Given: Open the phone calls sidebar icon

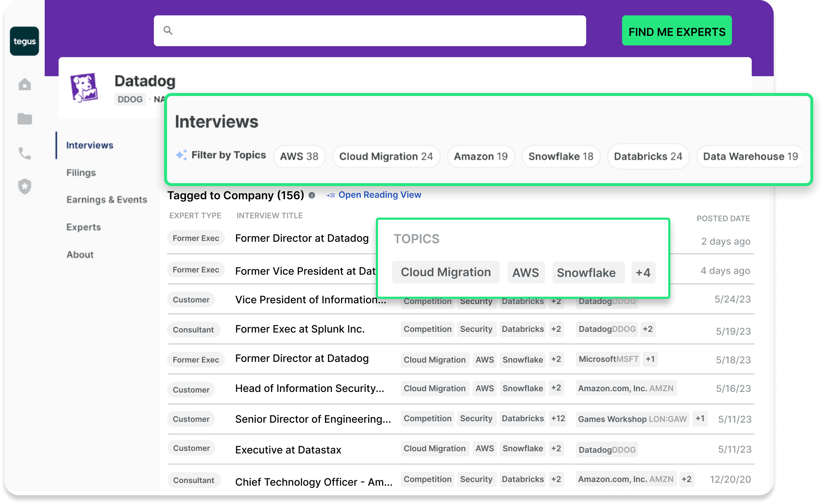Looking at the screenshot, I should (x=25, y=153).
